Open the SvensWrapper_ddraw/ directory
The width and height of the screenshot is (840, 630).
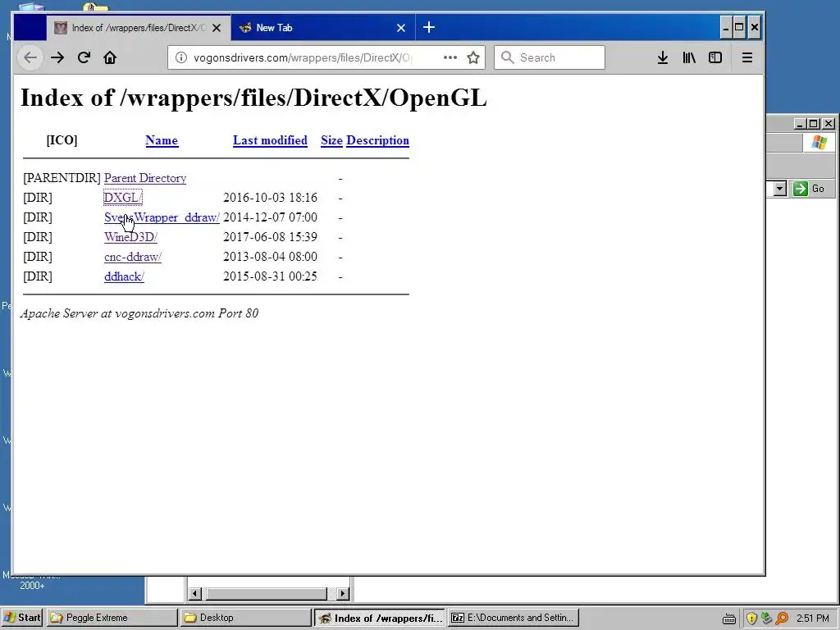coord(162,217)
